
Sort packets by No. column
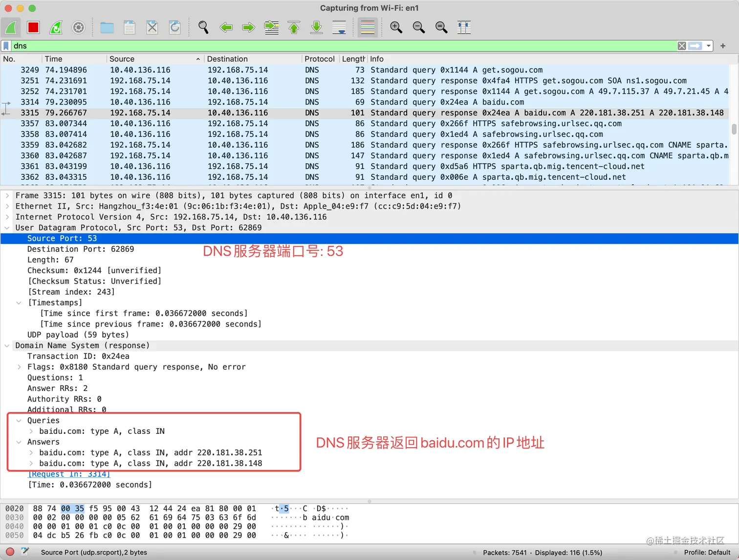pyautogui.click(x=21, y=59)
